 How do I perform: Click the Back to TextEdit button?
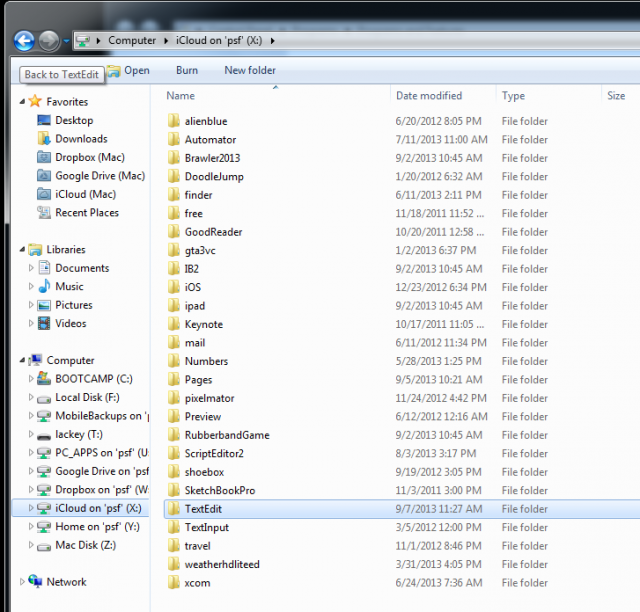62,75
